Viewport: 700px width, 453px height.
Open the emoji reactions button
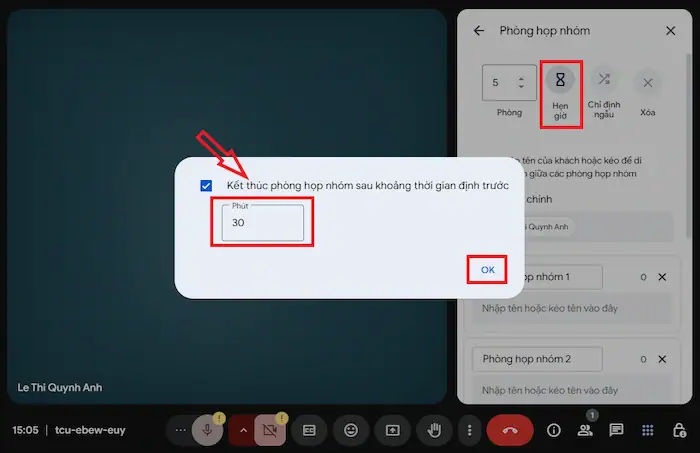(x=351, y=430)
